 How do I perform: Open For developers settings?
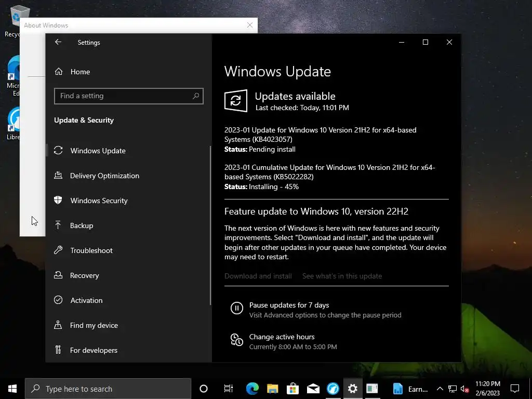(94, 350)
